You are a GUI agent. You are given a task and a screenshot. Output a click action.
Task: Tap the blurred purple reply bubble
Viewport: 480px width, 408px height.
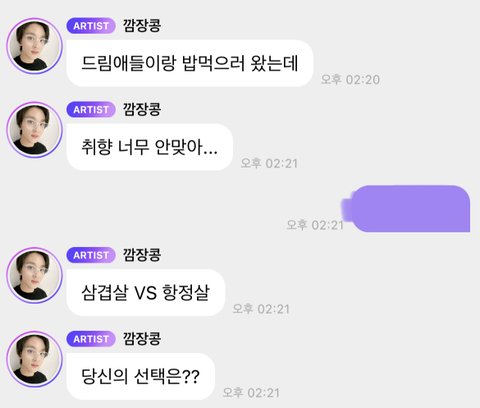pos(407,209)
